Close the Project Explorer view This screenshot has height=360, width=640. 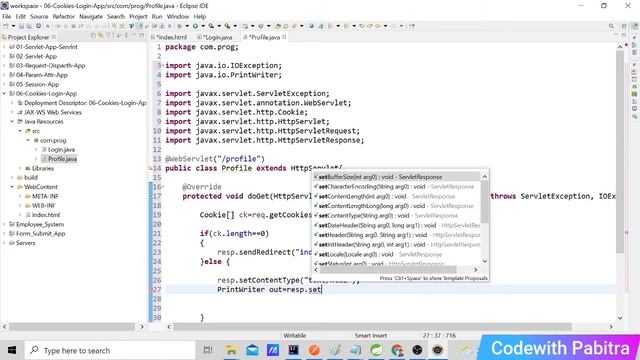(54, 37)
